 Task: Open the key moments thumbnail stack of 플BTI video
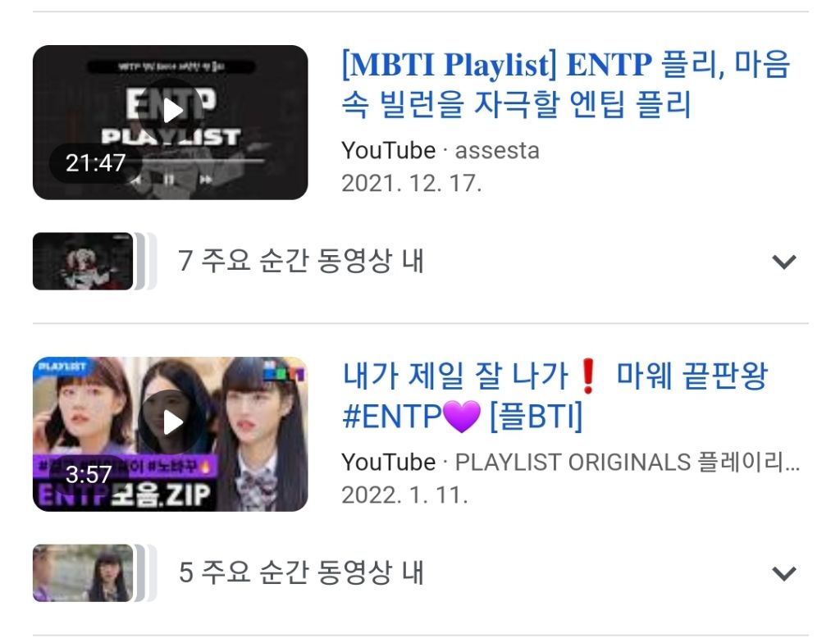[x=94, y=573]
